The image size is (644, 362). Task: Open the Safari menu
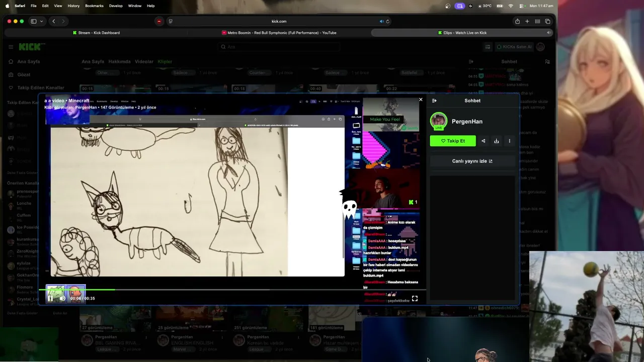click(20, 6)
